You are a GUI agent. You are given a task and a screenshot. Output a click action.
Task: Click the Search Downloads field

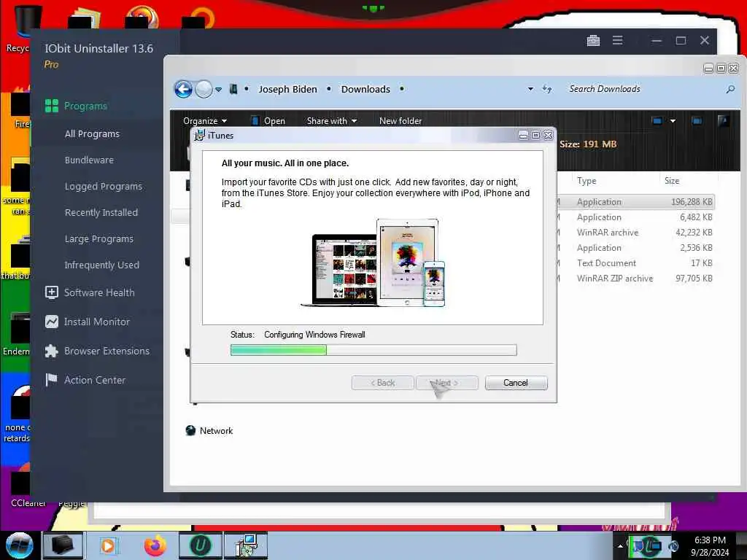pyautogui.click(x=646, y=89)
